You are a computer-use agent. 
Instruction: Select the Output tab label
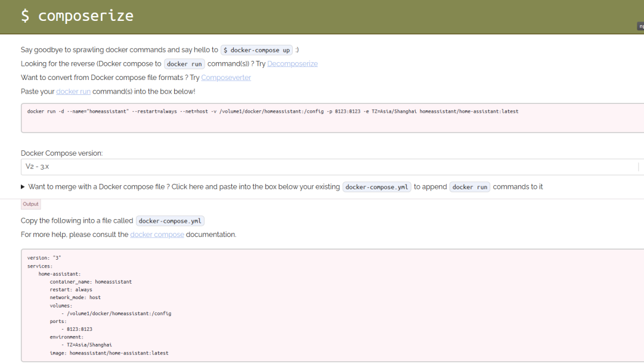pyautogui.click(x=30, y=204)
